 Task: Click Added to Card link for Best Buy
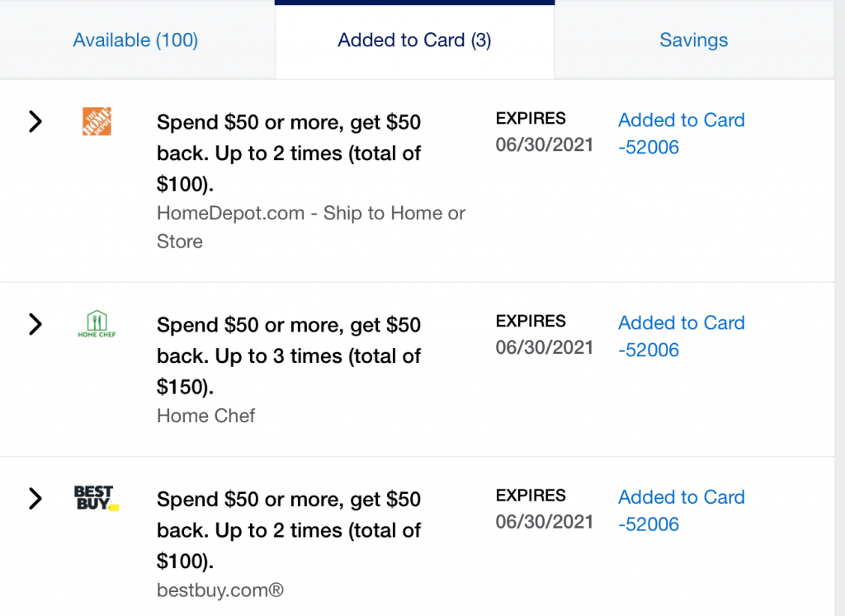pyautogui.click(x=681, y=510)
